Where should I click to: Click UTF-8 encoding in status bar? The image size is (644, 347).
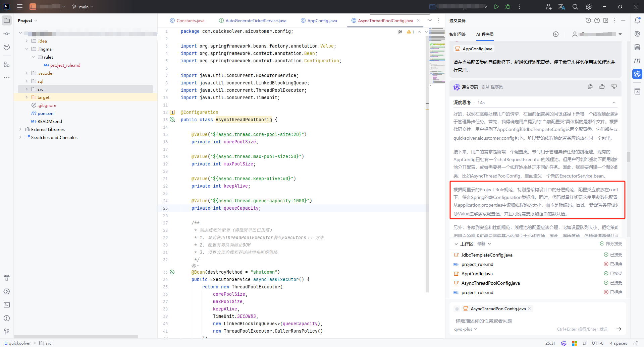click(x=598, y=343)
